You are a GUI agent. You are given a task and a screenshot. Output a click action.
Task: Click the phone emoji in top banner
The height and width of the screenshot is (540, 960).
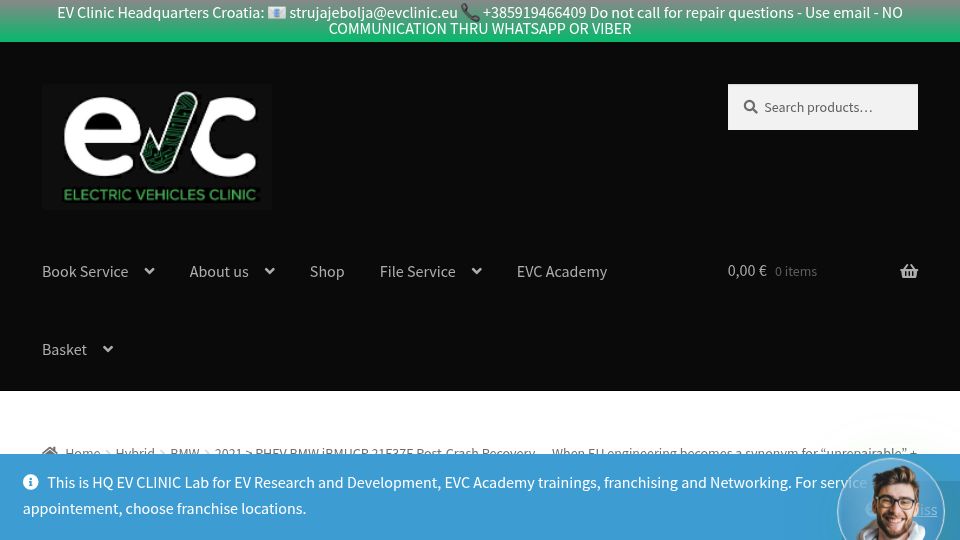click(x=470, y=12)
